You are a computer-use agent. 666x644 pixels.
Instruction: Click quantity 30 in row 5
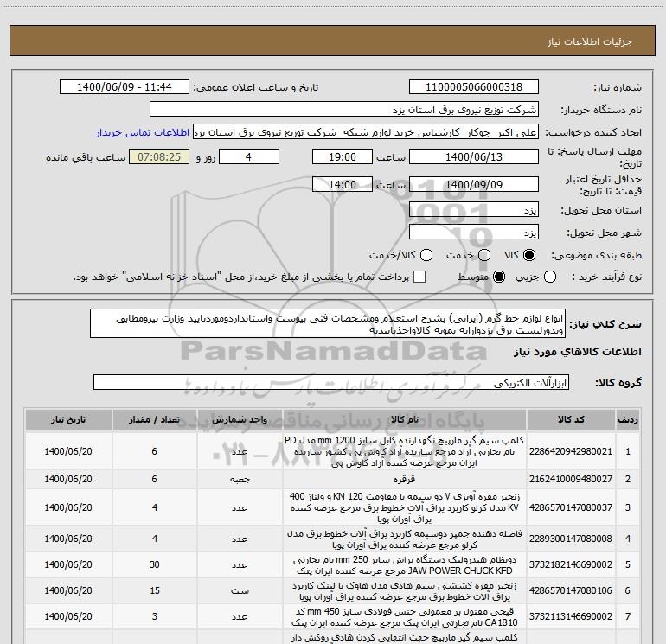click(155, 564)
